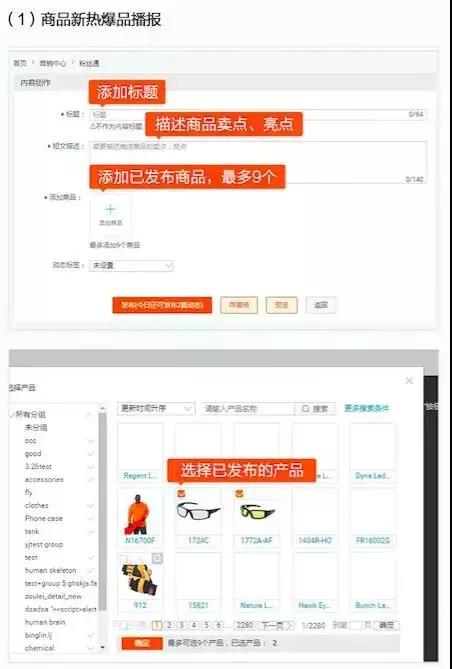The width and height of the screenshot is (452, 669).
Task: Expand the accessories group chevron
Action: tap(90, 480)
